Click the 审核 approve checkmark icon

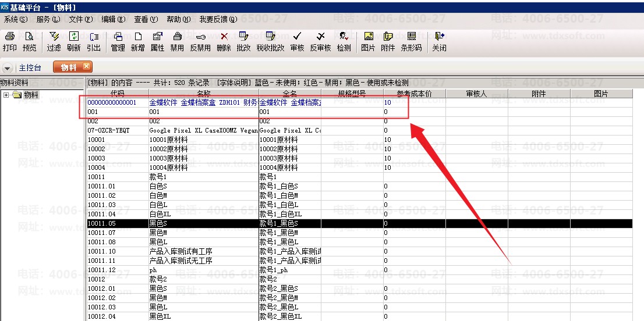297,41
